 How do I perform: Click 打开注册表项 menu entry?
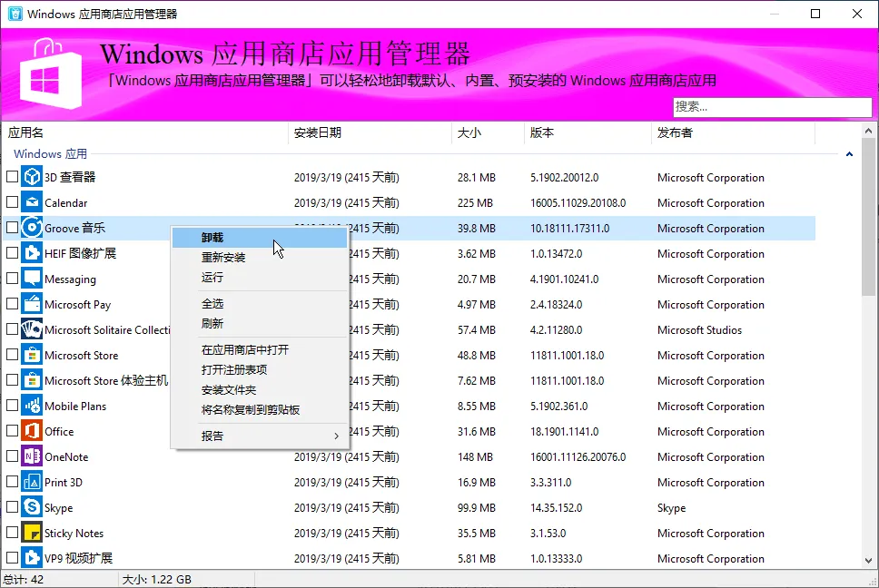tap(260, 370)
